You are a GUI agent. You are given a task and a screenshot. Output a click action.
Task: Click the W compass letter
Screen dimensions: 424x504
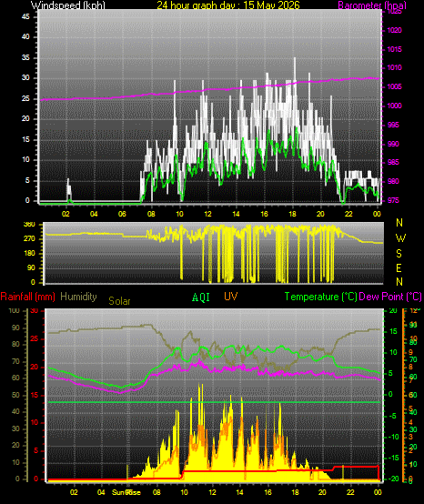click(x=400, y=238)
